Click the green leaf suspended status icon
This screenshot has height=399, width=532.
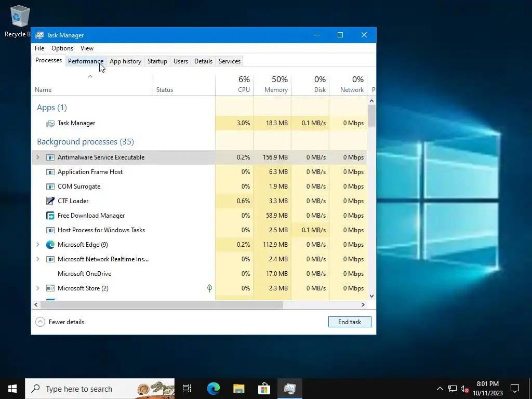210,288
